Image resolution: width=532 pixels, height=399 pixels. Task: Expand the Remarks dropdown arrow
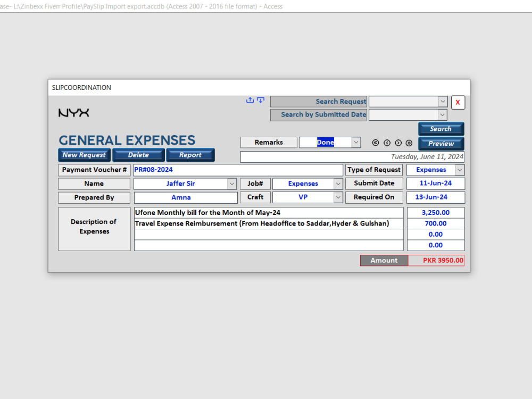pos(356,142)
